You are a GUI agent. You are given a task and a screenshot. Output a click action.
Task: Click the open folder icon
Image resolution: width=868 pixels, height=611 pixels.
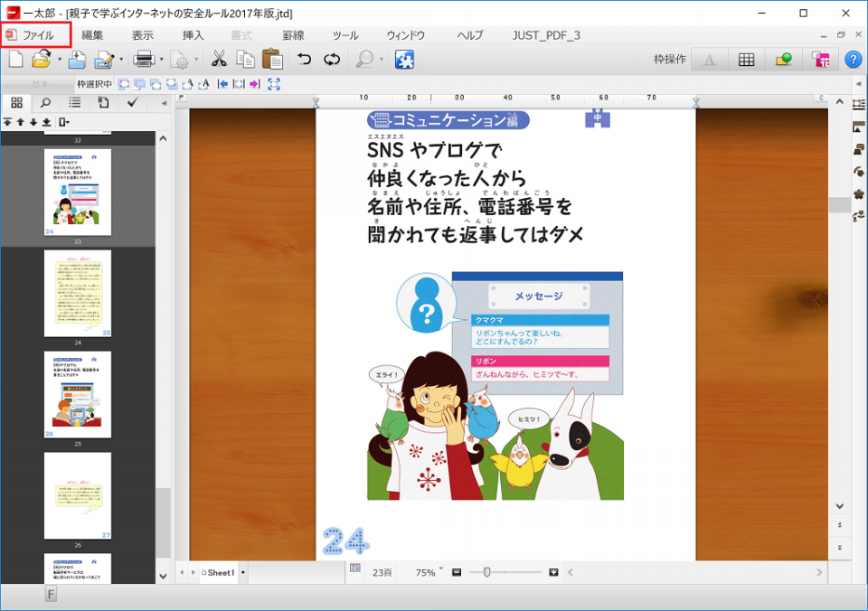click(x=42, y=59)
